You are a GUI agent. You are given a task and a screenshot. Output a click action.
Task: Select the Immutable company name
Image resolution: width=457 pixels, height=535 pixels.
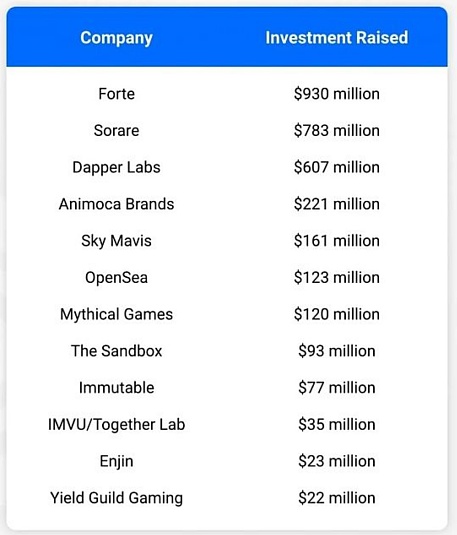click(x=116, y=388)
